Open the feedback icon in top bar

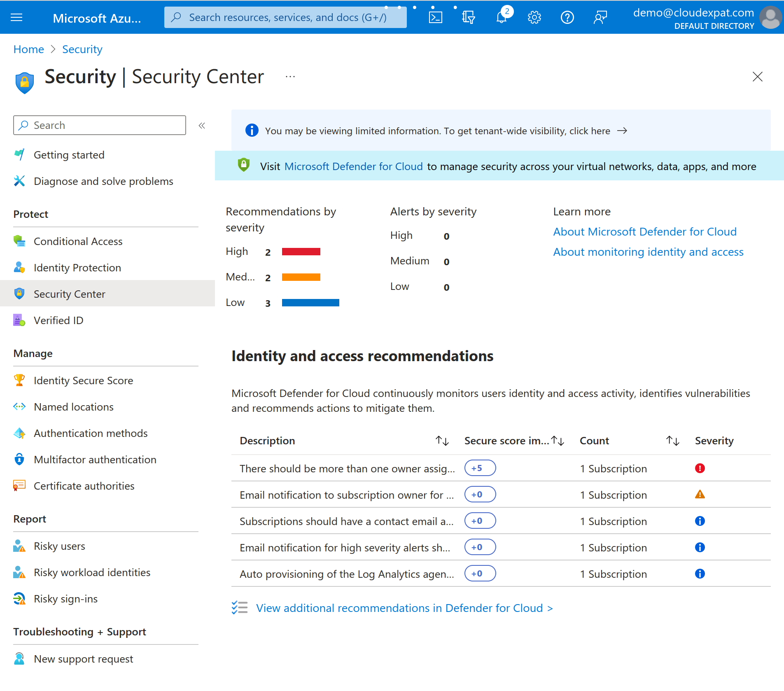(x=600, y=17)
